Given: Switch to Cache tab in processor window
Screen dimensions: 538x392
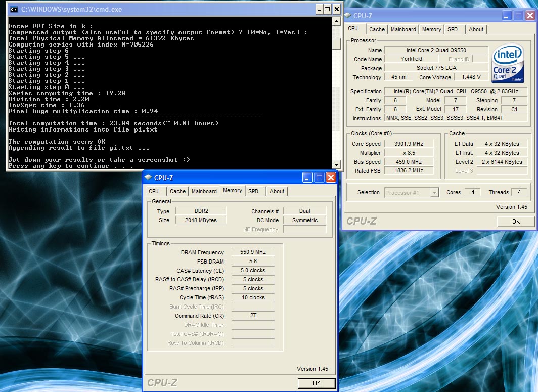Looking at the screenshot, I should pos(377,29).
